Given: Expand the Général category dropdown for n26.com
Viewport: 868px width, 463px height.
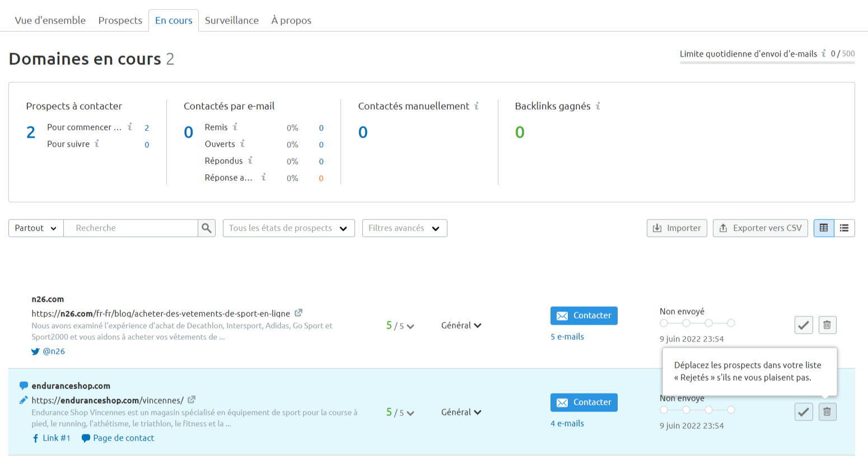Looking at the screenshot, I should [461, 325].
